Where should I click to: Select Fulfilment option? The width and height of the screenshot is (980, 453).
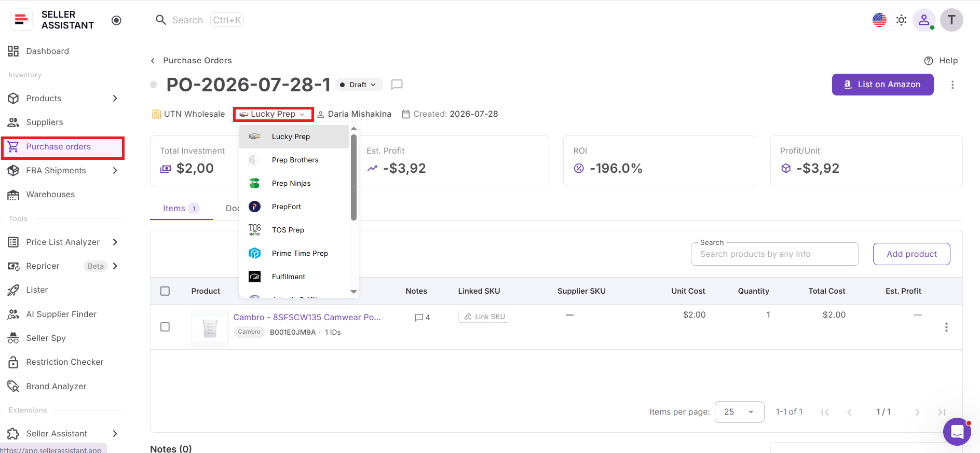coord(294,277)
